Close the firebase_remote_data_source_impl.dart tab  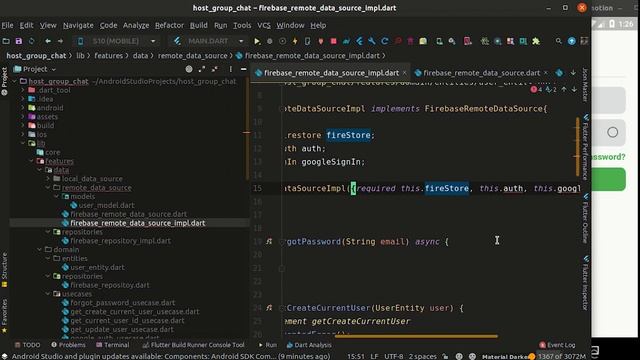point(404,73)
